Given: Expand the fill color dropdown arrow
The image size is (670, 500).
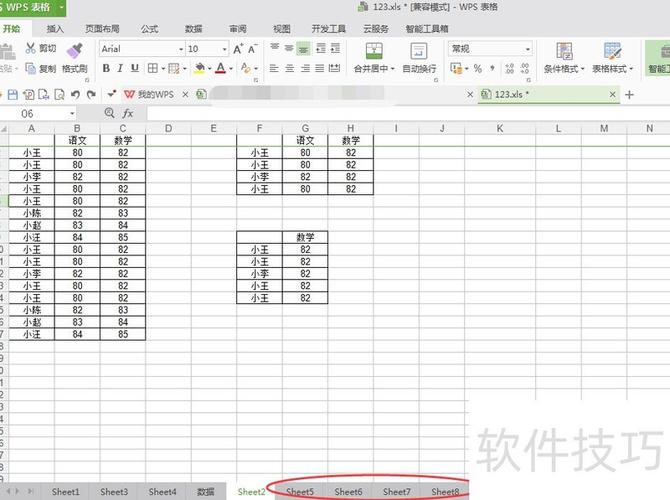Looking at the screenshot, I should [x=209, y=68].
